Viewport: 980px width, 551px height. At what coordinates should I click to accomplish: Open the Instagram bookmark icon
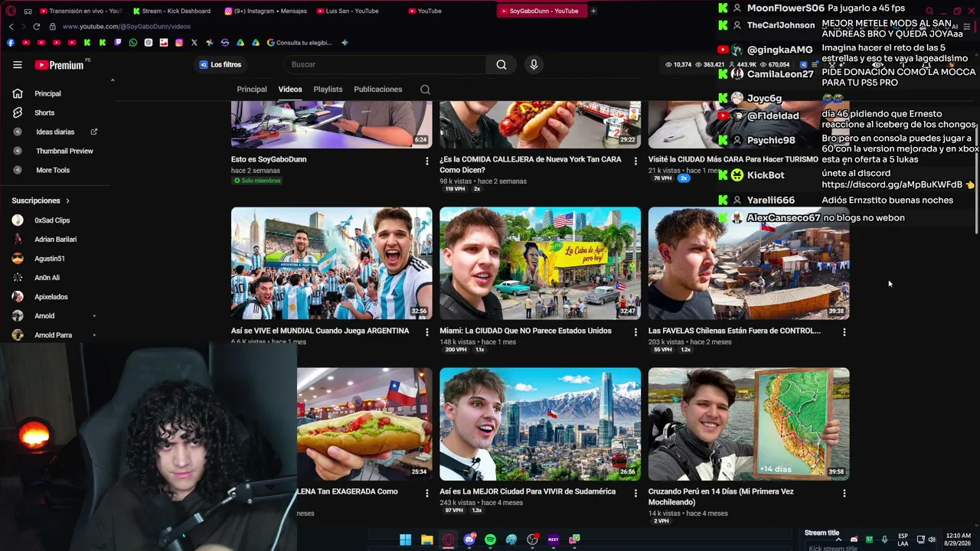[x=179, y=43]
